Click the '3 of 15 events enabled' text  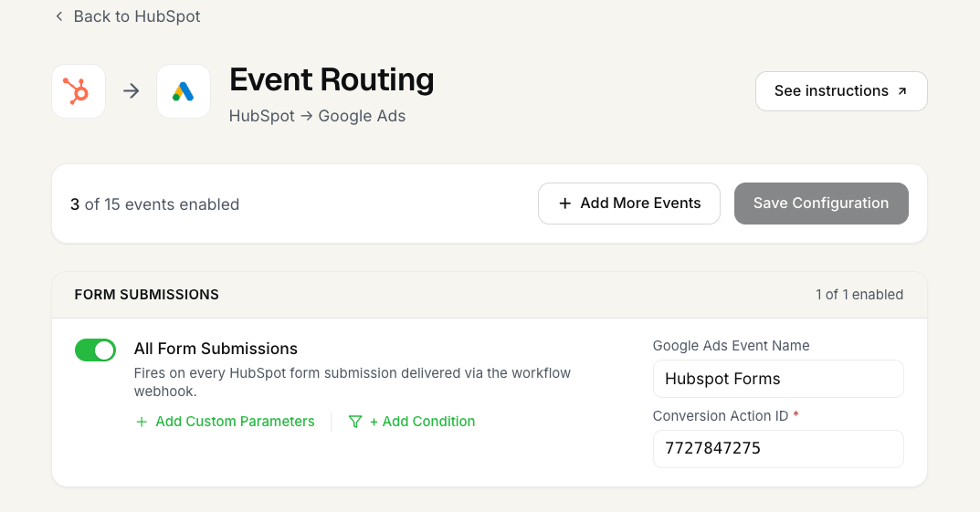[x=155, y=204]
